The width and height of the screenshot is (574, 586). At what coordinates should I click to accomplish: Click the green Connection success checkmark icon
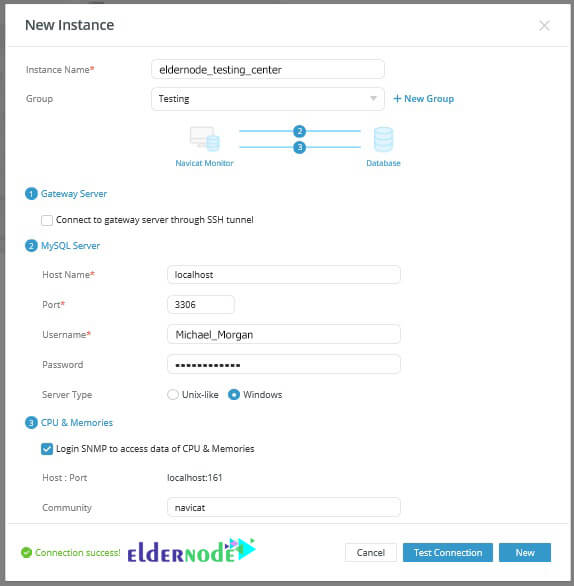tap(26, 552)
